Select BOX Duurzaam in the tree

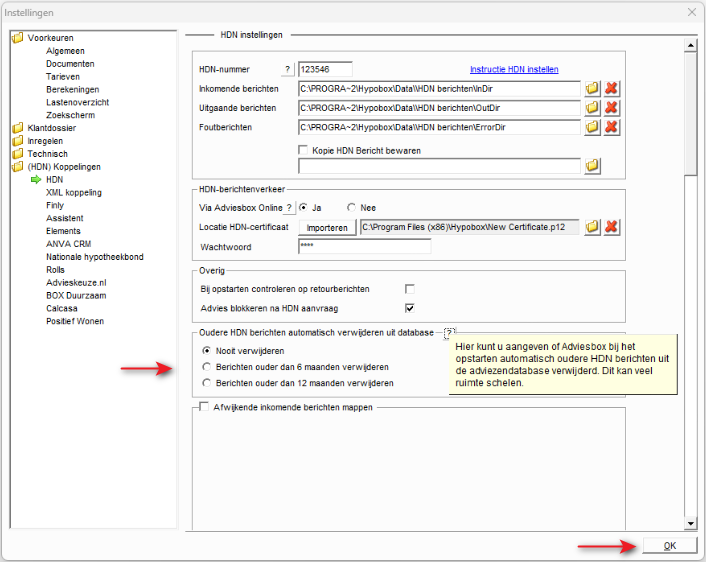point(76,295)
